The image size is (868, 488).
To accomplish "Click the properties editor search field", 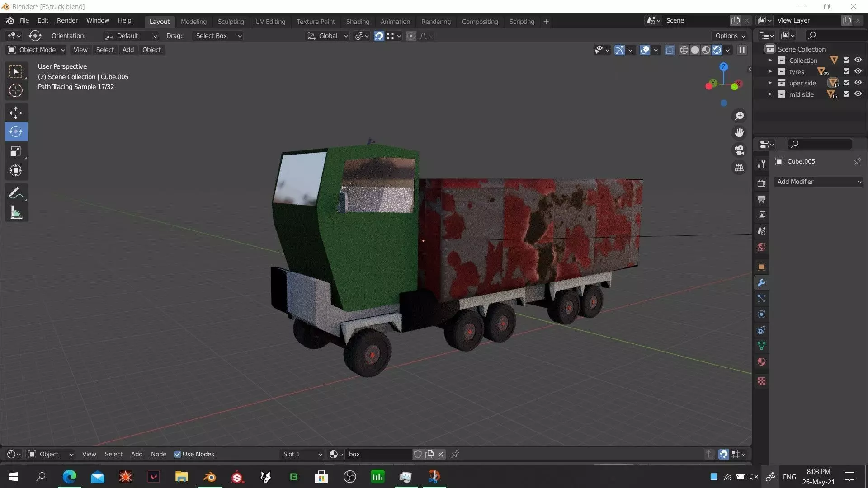I will [x=820, y=144].
